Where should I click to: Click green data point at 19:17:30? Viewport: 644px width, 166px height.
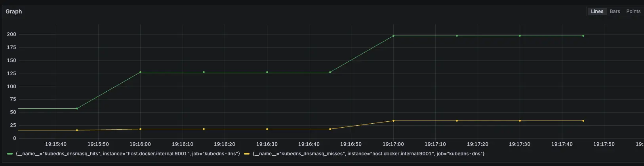tap(520, 36)
